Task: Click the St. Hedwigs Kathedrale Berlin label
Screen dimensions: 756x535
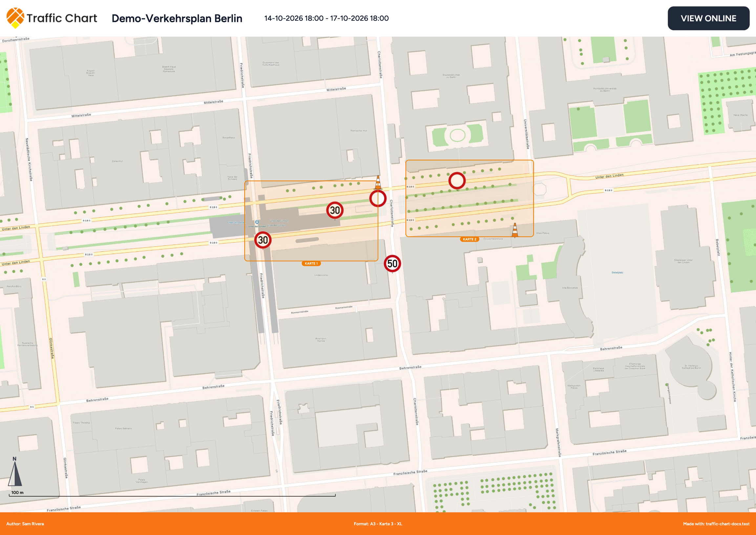Action: (x=691, y=367)
